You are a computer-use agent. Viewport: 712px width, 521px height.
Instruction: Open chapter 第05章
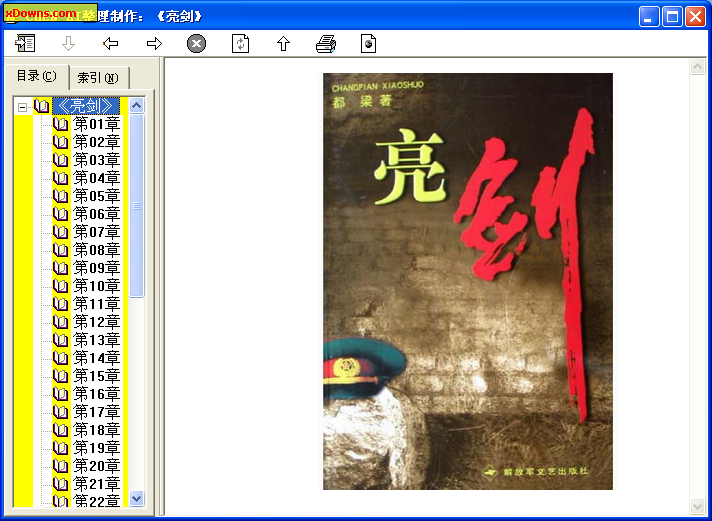(x=97, y=196)
